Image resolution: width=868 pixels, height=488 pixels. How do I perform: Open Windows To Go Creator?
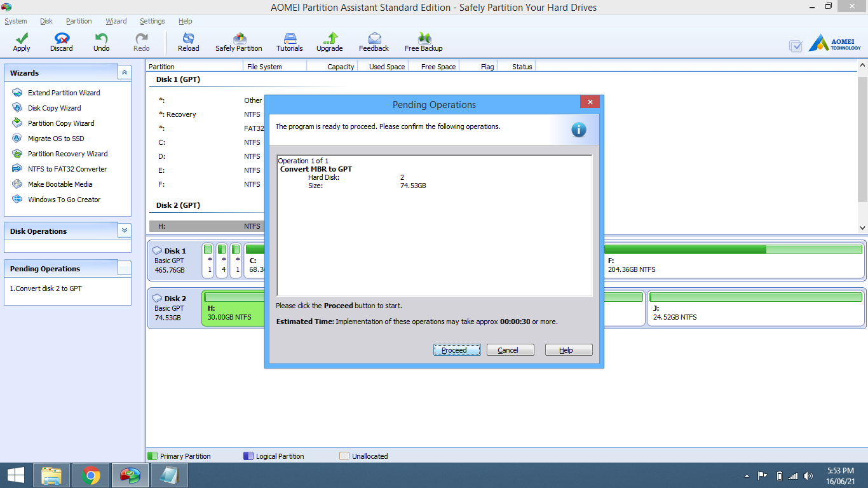[64, 200]
